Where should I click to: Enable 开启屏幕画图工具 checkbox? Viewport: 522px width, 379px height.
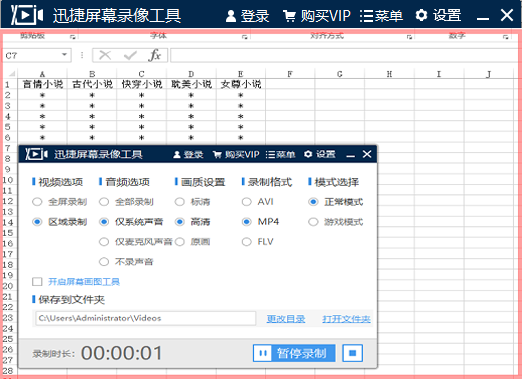coord(37,282)
